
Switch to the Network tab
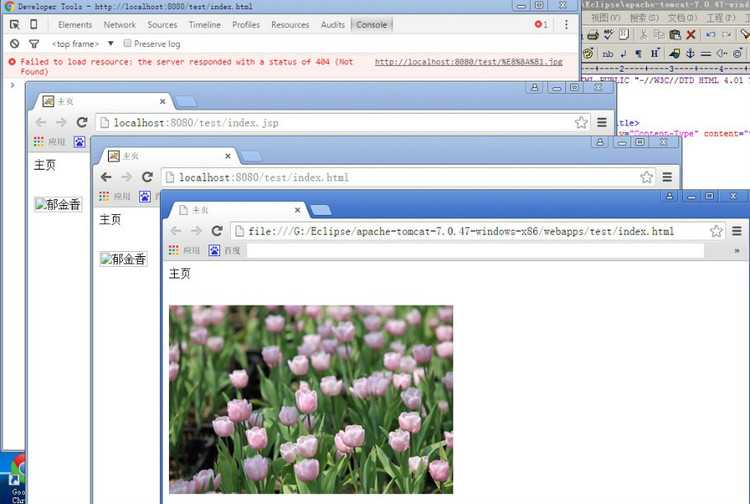[x=120, y=24]
